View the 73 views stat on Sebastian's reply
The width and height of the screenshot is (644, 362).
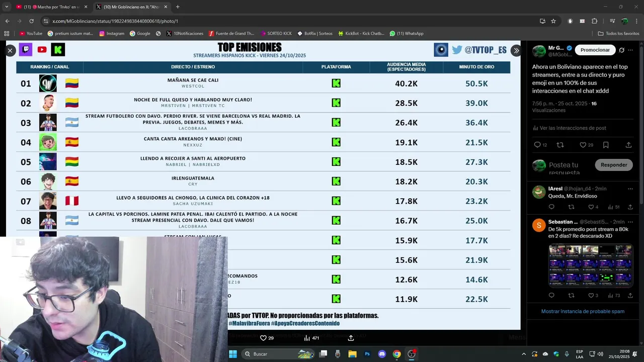coord(614,295)
